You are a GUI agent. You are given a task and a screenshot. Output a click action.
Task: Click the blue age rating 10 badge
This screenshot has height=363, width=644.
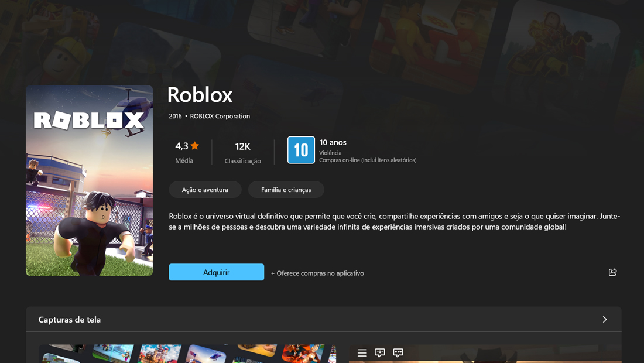point(301,150)
